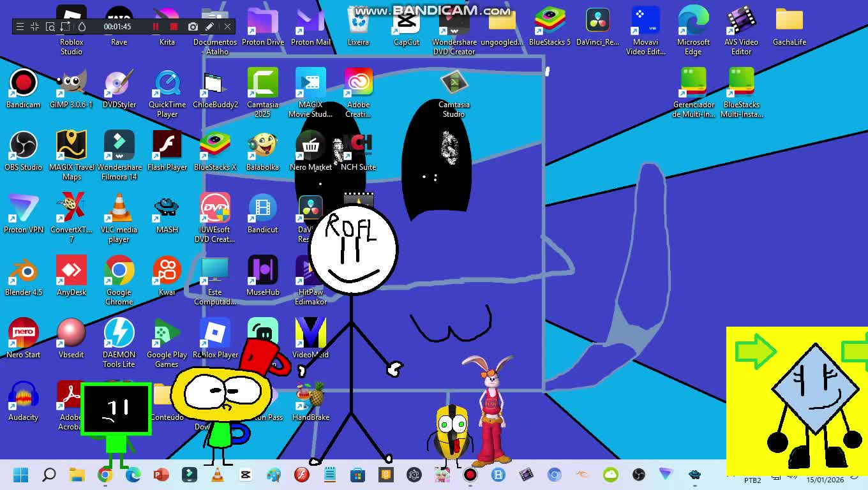Take a screenshot with the camera icon
Viewport: 868px width, 490px height.
click(x=193, y=26)
